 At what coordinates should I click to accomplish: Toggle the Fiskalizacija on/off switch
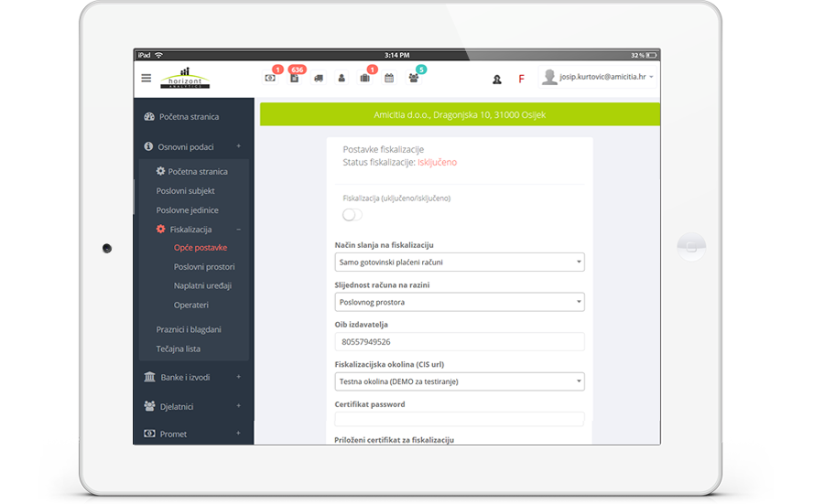352,215
